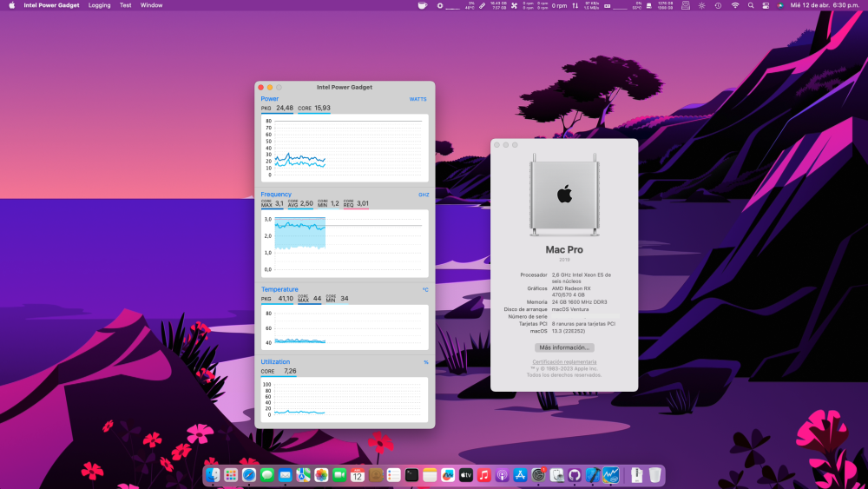868x489 pixels.
Task: Launch Music from the Dock
Action: pyautogui.click(x=483, y=475)
